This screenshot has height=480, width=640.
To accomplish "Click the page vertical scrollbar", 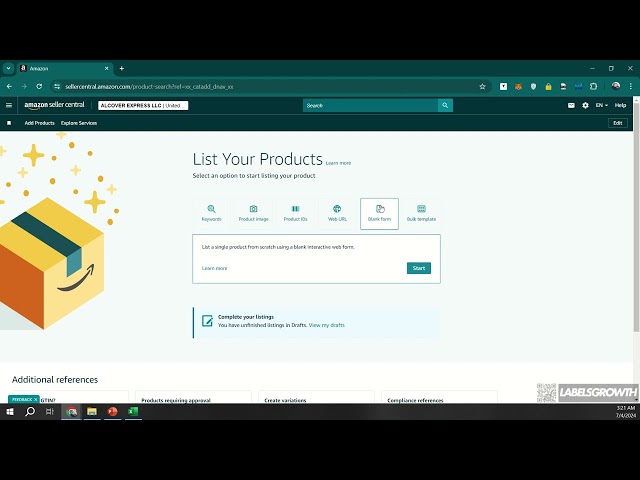I will point(636,216).
